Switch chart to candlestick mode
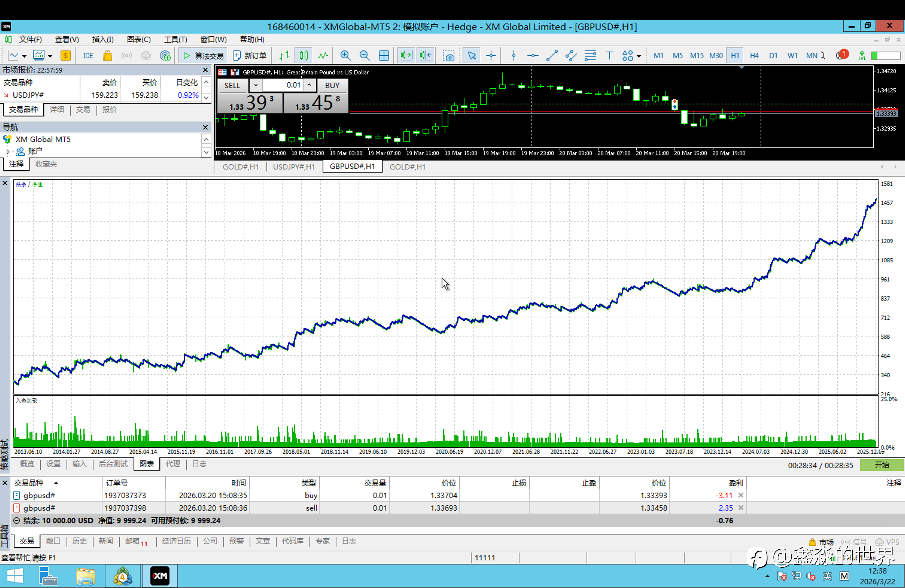 [303, 55]
